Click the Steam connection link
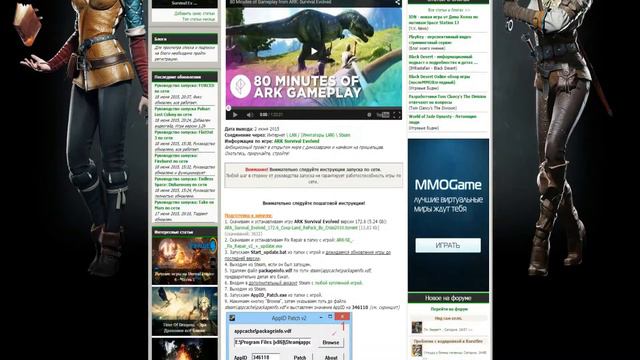The image size is (640, 360). pos(344,135)
